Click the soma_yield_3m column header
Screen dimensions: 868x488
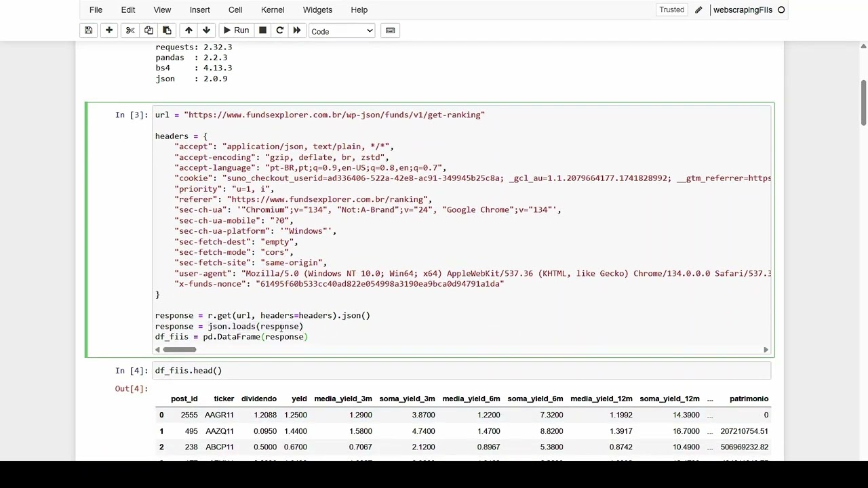click(x=407, y=399)
